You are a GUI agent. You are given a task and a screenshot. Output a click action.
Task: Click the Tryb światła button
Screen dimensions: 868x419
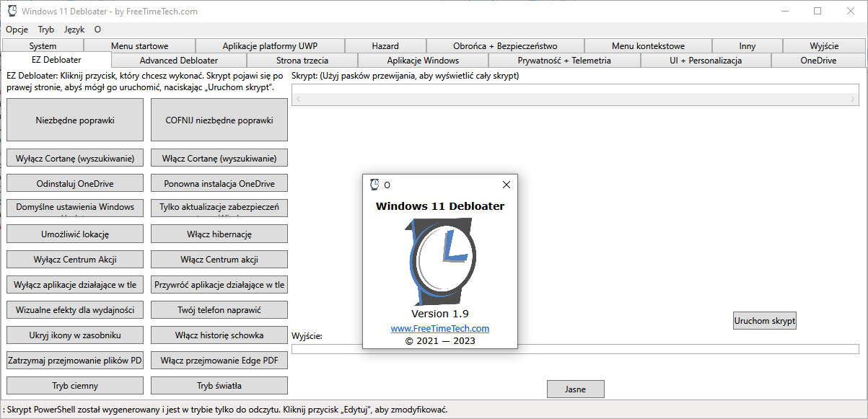(x=219, y=385)
